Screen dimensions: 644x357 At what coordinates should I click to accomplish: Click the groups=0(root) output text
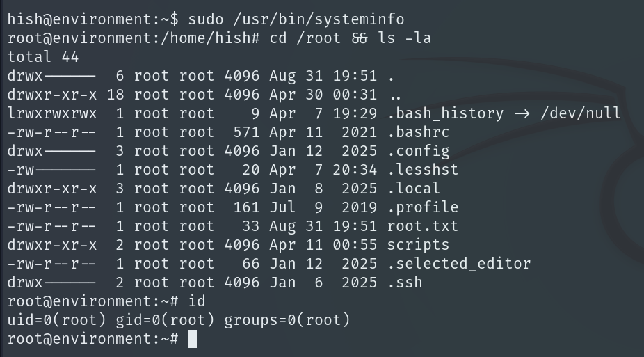(x=287, y=320)
